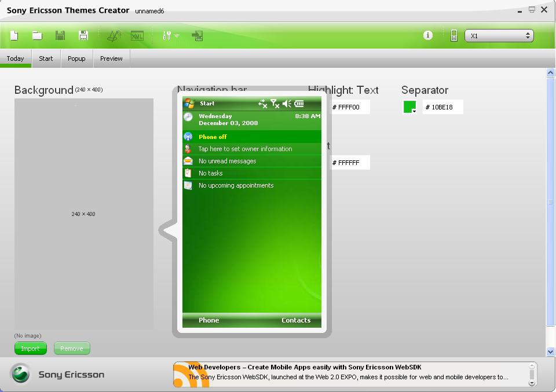This screenshot has height=392, width=556.
Task: Open a theme via the folder icon
Action: (x=37, y=35)
